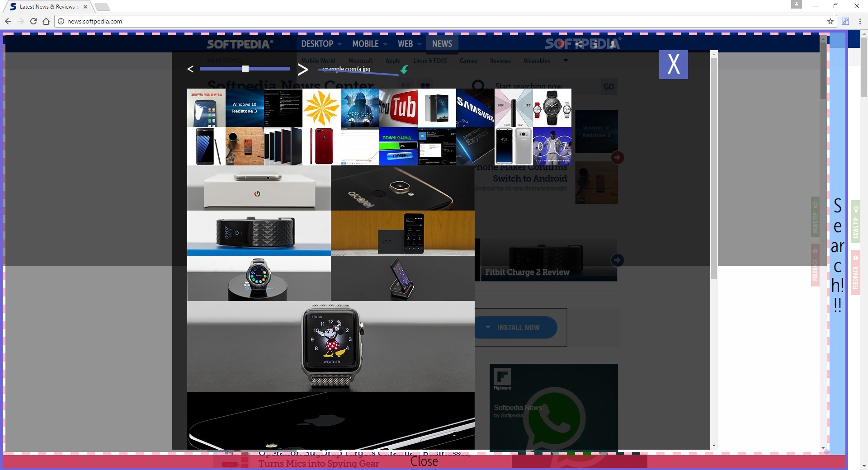
Task: Click the Softpedia logo in the header
Action: (240, 44)
